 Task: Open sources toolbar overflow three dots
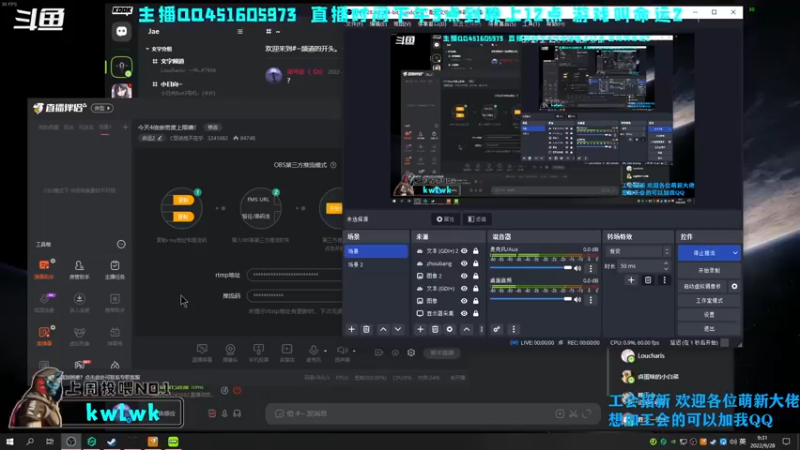click(x=481, y=330)
